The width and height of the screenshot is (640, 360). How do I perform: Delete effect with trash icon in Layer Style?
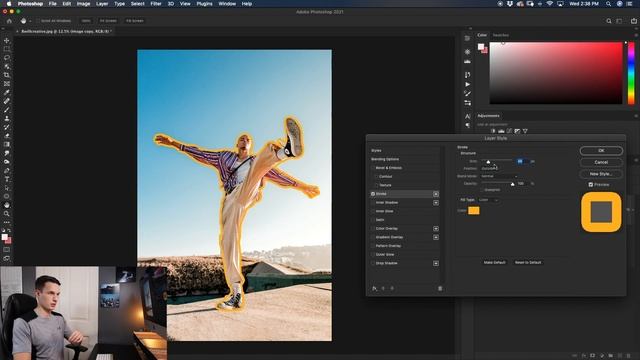point(440,289)
